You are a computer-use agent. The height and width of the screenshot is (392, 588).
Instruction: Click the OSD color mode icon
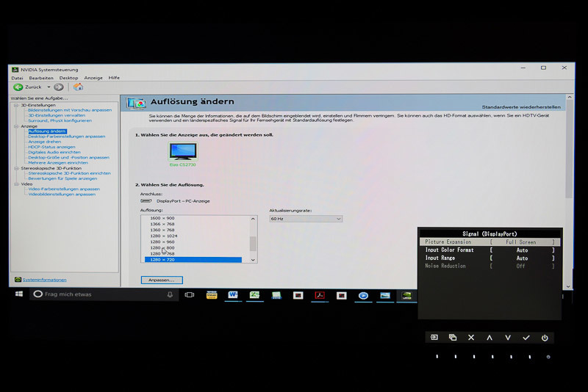[x=453, y=338]
